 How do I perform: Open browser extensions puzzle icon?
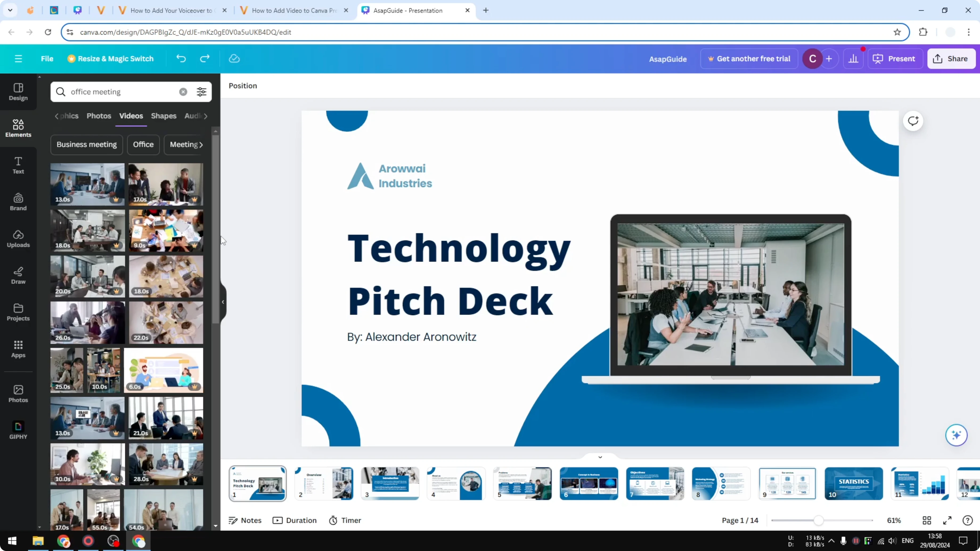(x=923, y=32)
